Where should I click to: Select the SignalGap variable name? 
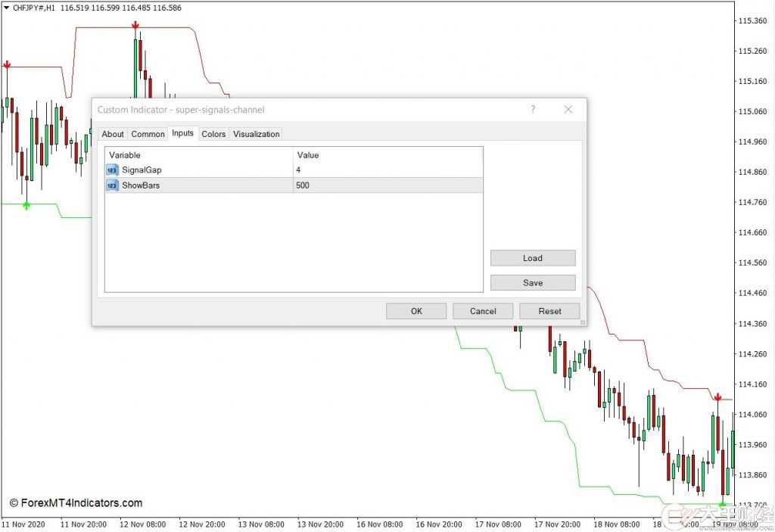[142, 170]
